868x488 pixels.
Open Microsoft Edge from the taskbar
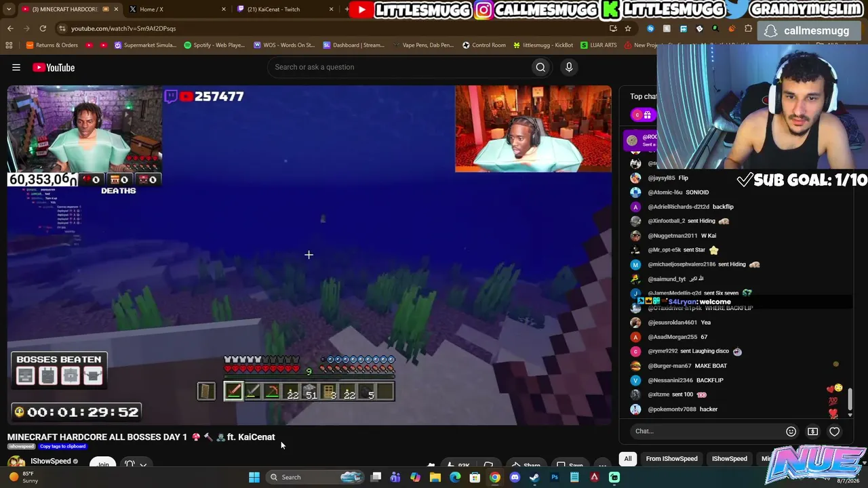pyautogui.click(x=455, y=477)
